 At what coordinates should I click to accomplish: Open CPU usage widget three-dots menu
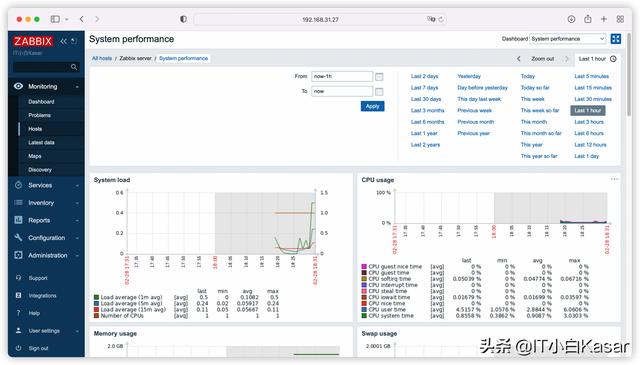(x=614, y=179)
